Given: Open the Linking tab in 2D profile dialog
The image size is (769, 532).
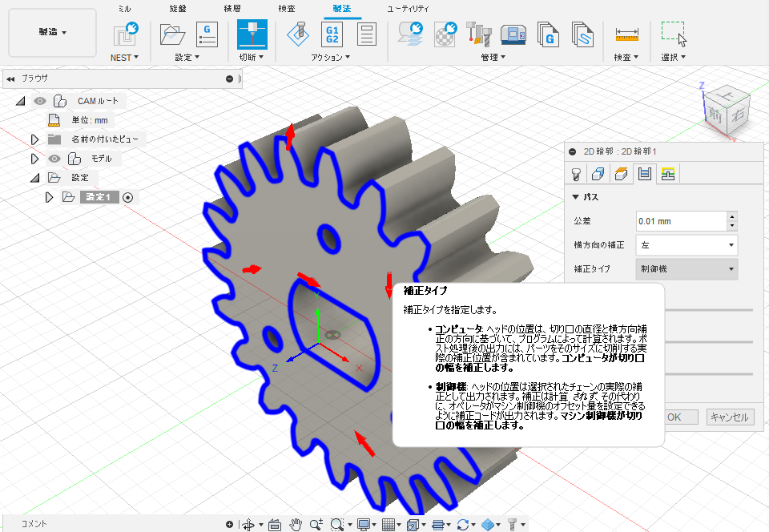Looking at the screenshot, I should click(668, 174).
